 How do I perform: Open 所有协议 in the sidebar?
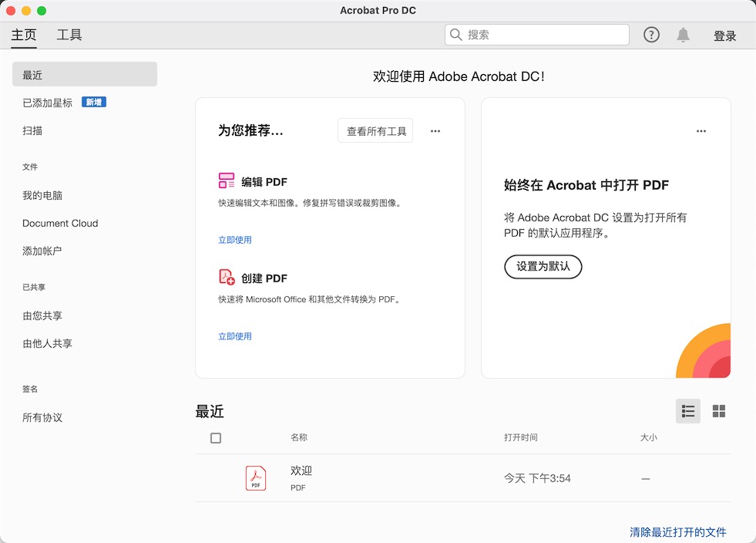pos(42,417)
